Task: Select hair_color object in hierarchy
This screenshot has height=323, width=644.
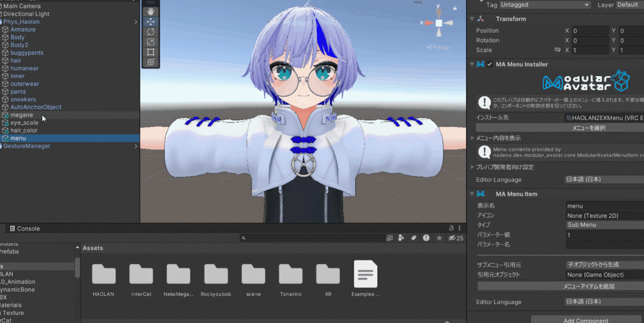Action: click(x=24, y=130)
